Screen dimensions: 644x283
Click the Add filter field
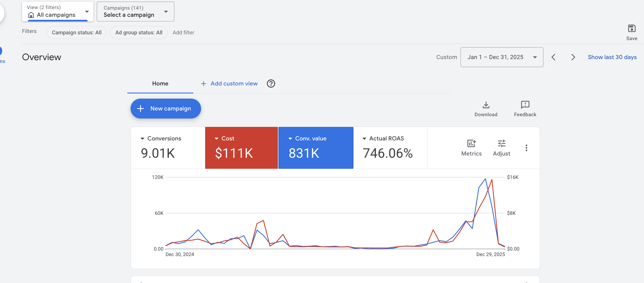[x=183, y=32]
